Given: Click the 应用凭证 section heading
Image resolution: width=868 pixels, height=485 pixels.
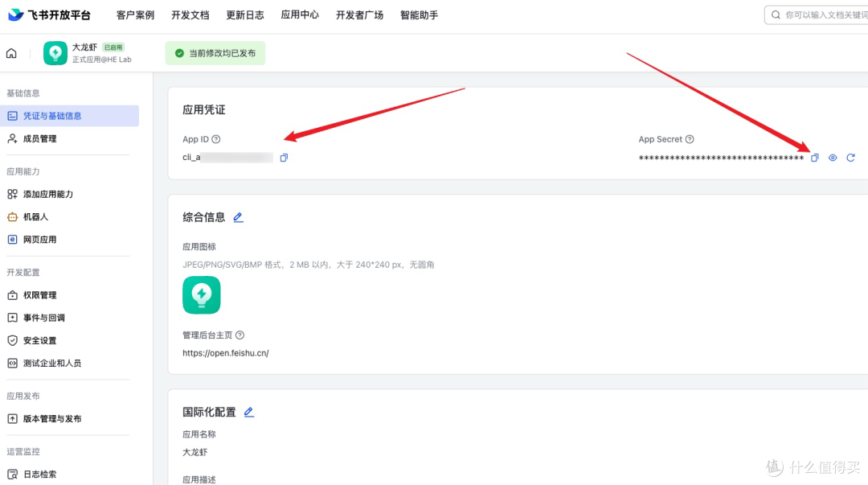Looking at the screenshot, I should click(x=203, y=109).
